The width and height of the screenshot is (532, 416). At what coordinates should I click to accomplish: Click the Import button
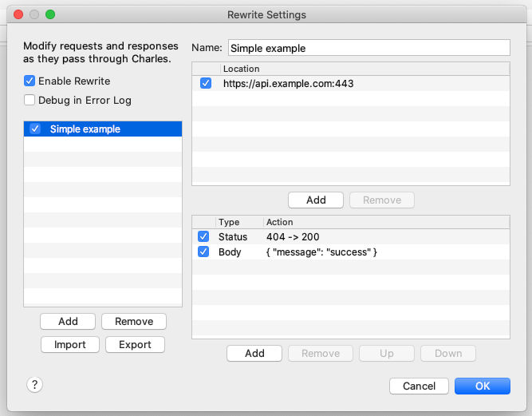point(70,345)
